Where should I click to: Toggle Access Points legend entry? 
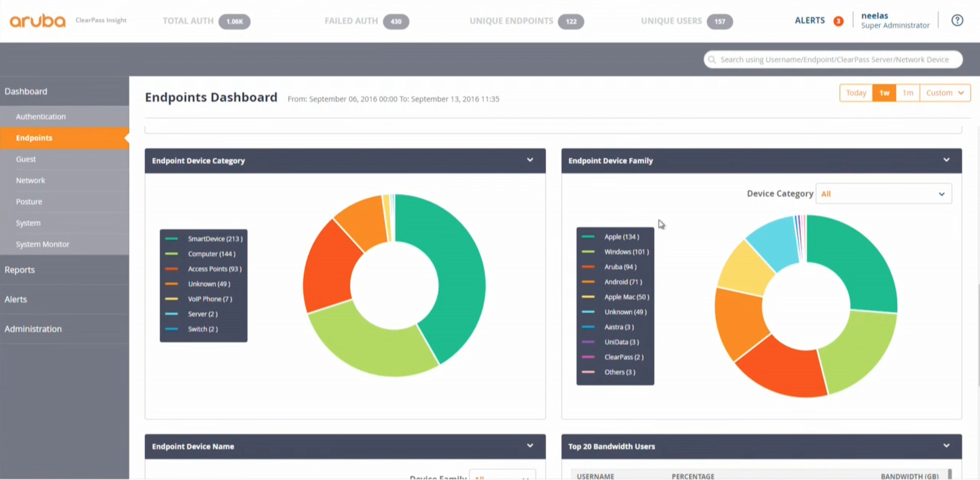(214, 269)
